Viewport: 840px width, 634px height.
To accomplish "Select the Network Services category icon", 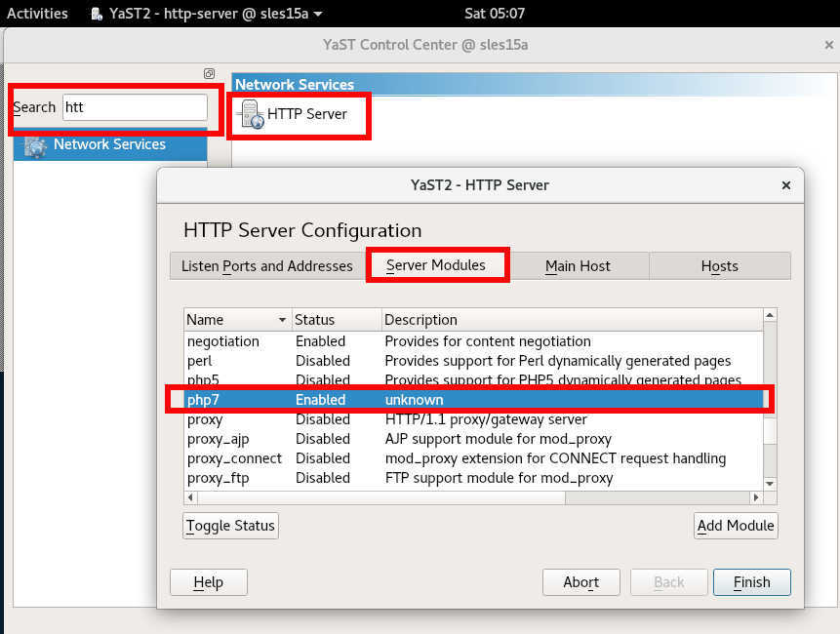I will [36, 146].
